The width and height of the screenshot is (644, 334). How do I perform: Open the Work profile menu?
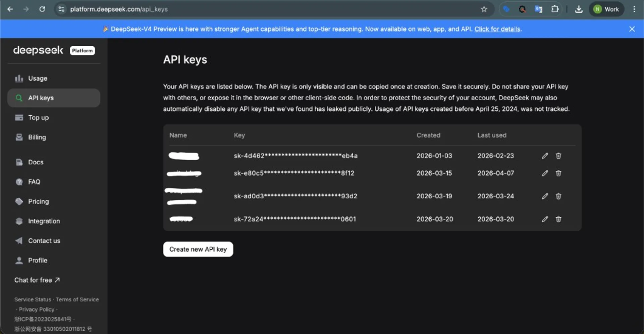click(606, 9)
